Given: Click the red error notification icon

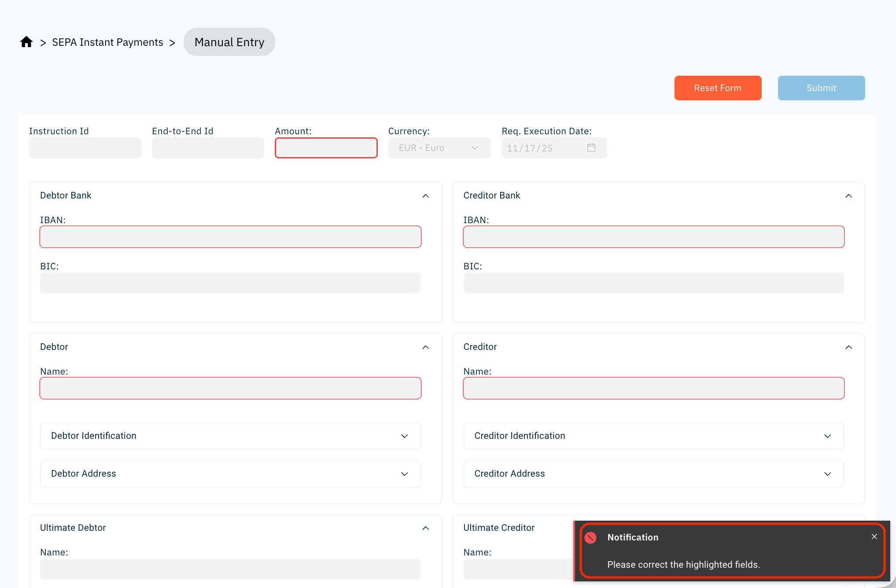Looking at the screenshot, I should [x=590, y=537].
